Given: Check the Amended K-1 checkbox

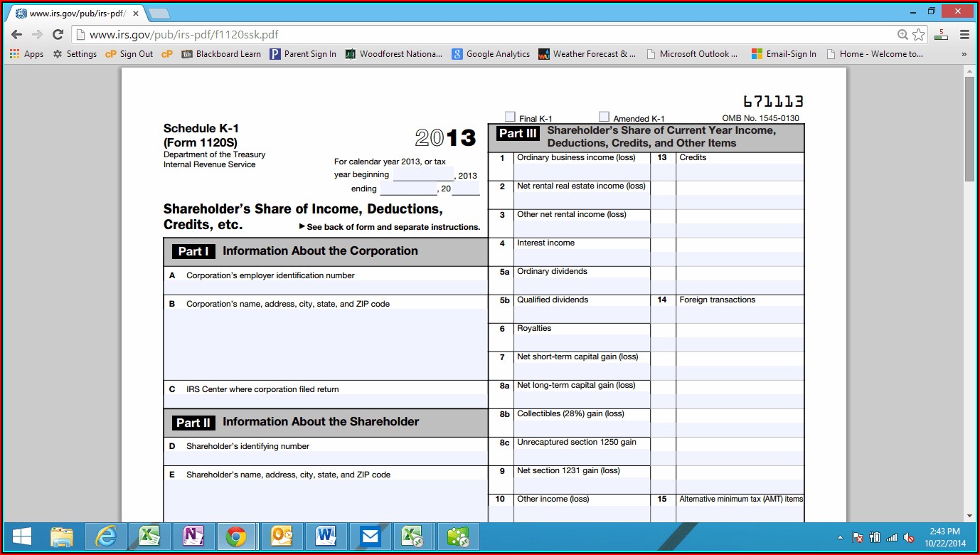Looking at the screenshot, I should click(x=604, y=117).
